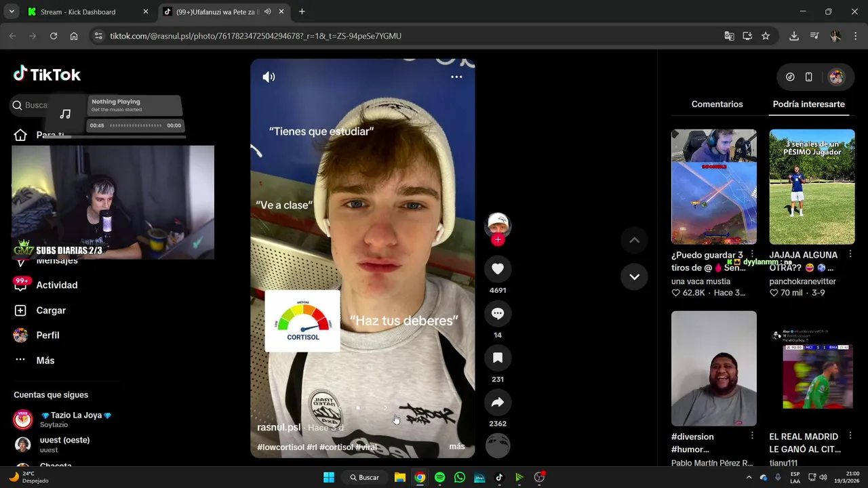The width and height of the screenshot is (868, 488).
Task: Go back in browser history
Action: pos(13,36)
